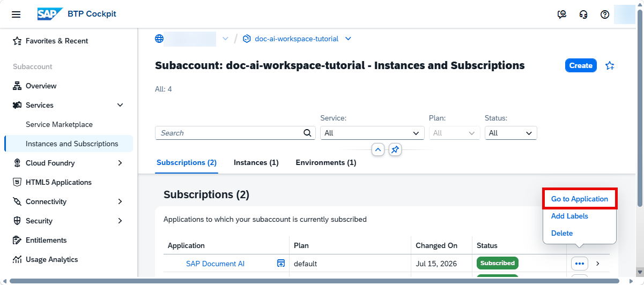This screenshot has width=644, height=285.
Task: Click the Changed On column header
Action: (436, 245)
